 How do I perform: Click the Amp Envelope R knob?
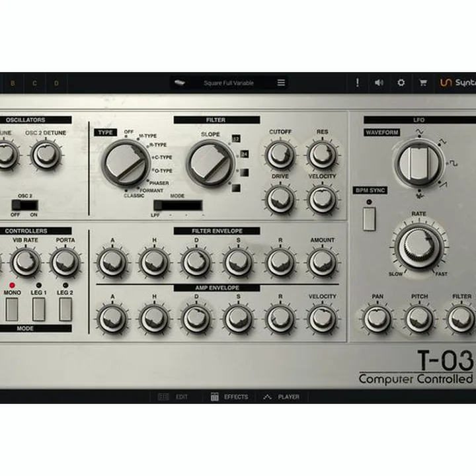point(280,319)
